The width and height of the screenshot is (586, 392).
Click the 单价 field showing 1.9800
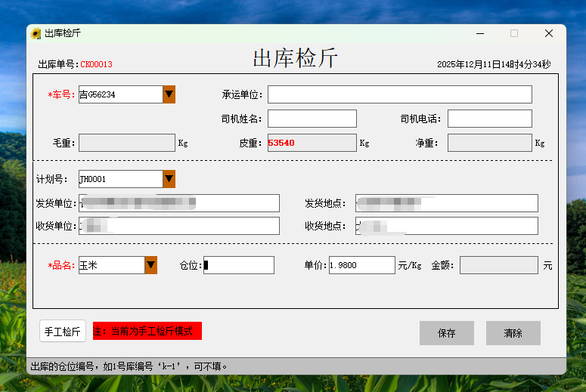click(361, 265)
